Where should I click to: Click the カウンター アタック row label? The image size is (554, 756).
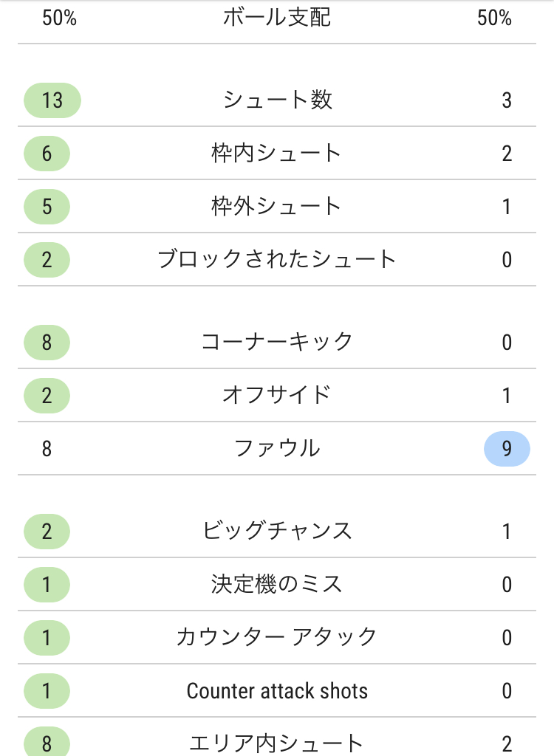276,637
